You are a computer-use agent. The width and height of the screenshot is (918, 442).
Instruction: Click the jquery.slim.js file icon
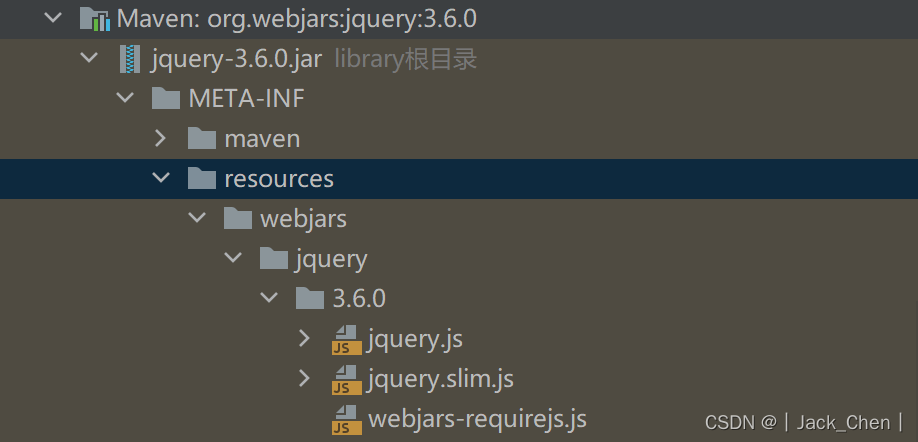coord(347,380)
